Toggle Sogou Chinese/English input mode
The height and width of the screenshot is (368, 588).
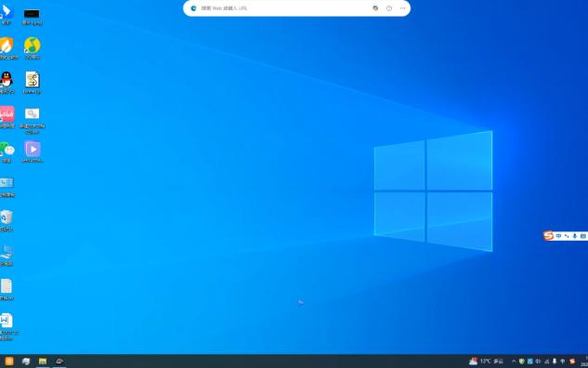point(558,236)
